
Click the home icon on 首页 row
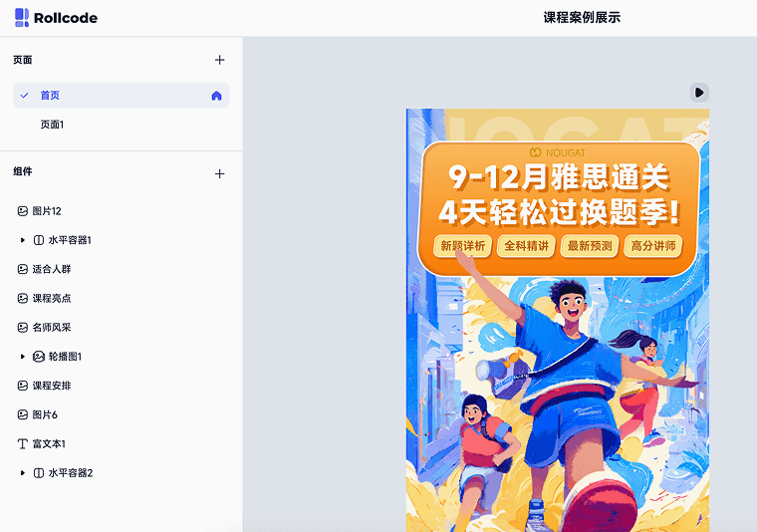pos(217,96)
